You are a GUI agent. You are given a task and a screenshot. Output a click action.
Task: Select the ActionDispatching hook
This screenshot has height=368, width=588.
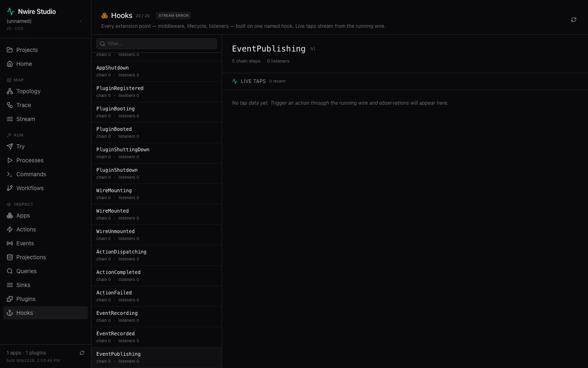coord(156,256)
